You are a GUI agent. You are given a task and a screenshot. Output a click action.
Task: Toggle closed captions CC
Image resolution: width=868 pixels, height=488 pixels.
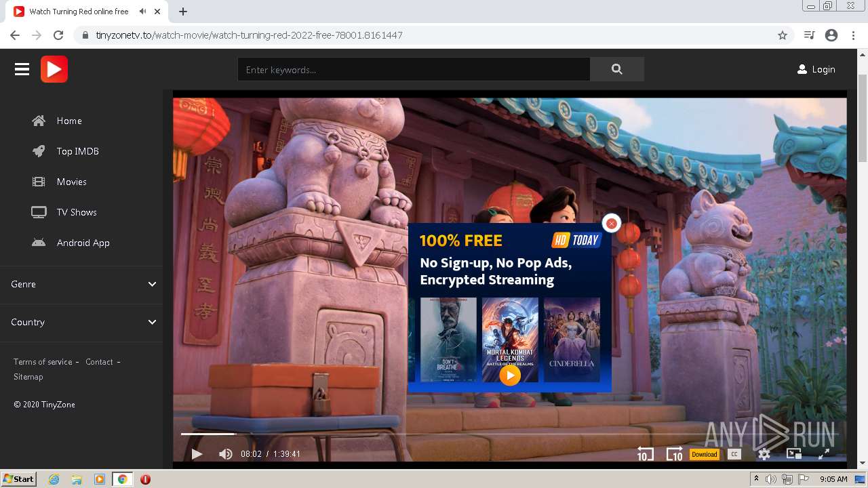734,454
